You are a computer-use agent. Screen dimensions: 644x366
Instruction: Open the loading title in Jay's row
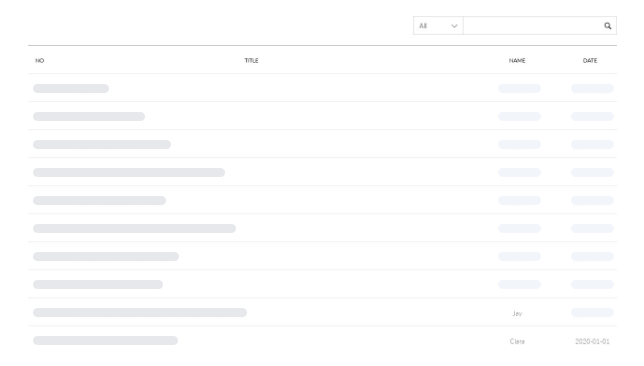click(x=140, y=313)
